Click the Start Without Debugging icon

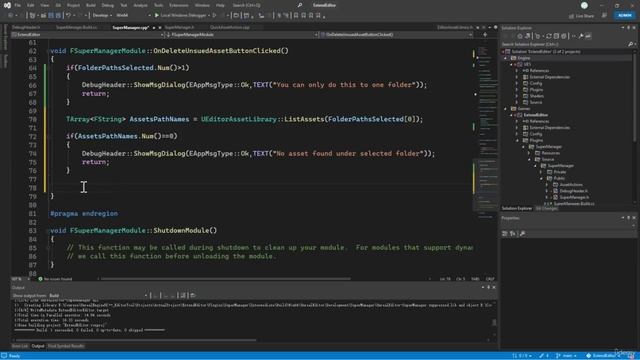click(214, 16)
